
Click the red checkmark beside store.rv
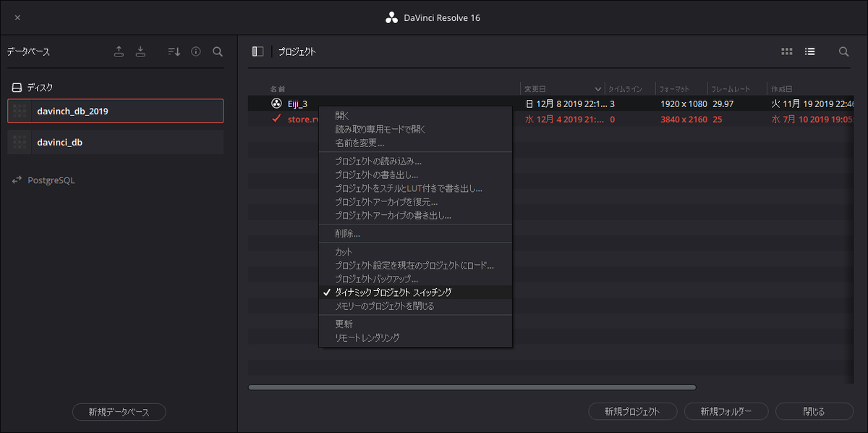[x=276, y=119]
